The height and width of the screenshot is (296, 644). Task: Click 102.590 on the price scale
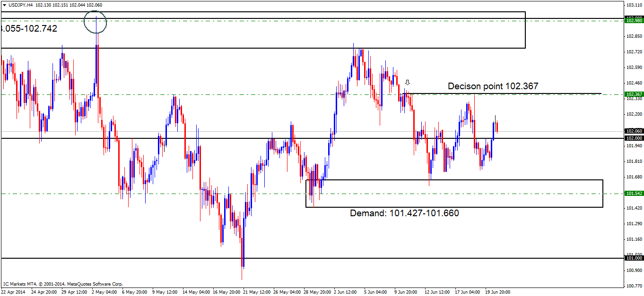click(x=634, y=67)
